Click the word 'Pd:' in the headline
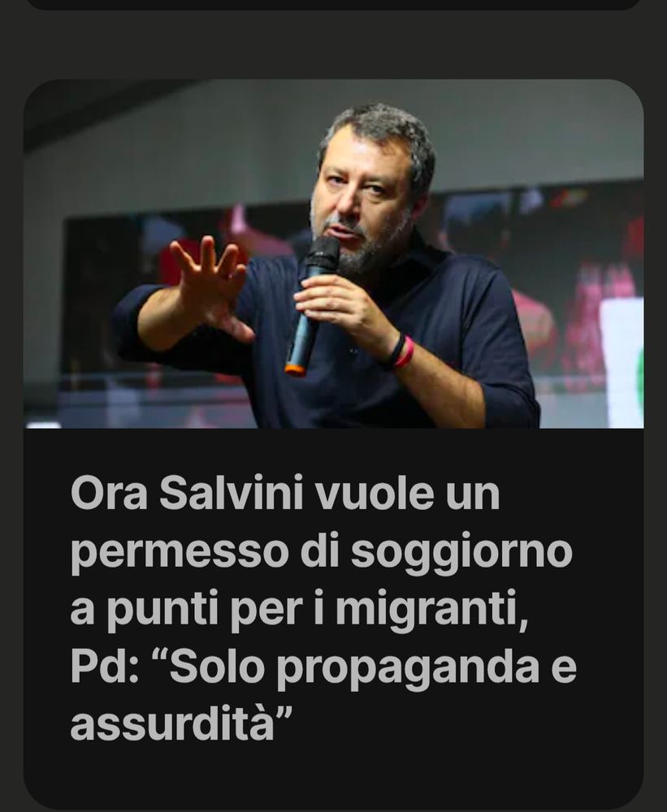The height and width of the screenshot is (812, 667). coord(105,667)
